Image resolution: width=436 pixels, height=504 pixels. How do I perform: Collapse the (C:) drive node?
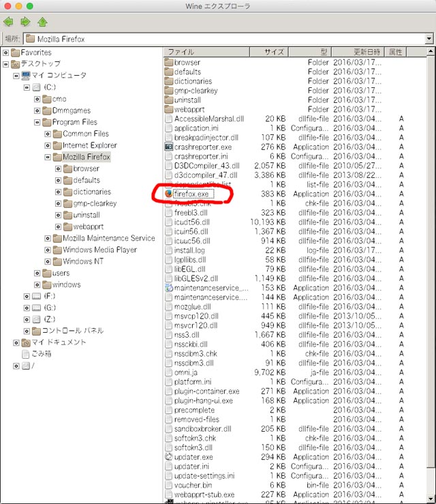pyautogui.click(x=27, y=87)
